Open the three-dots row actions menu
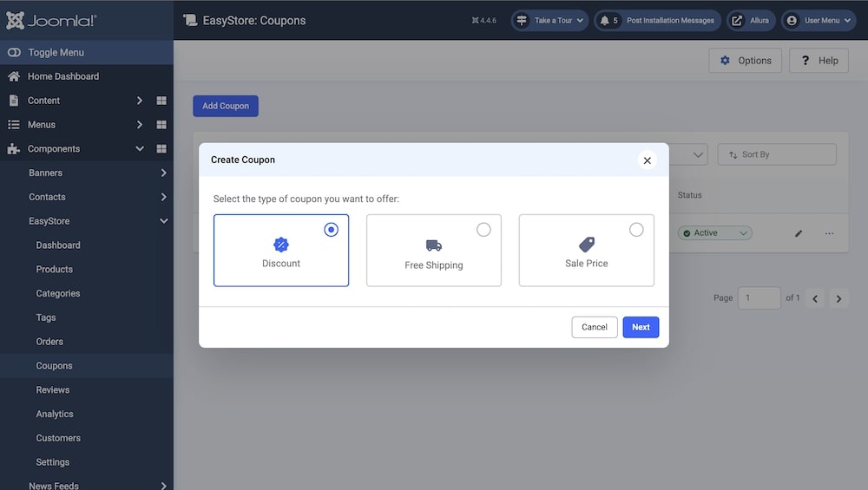868x490 pixels. (x=829, y=233)
